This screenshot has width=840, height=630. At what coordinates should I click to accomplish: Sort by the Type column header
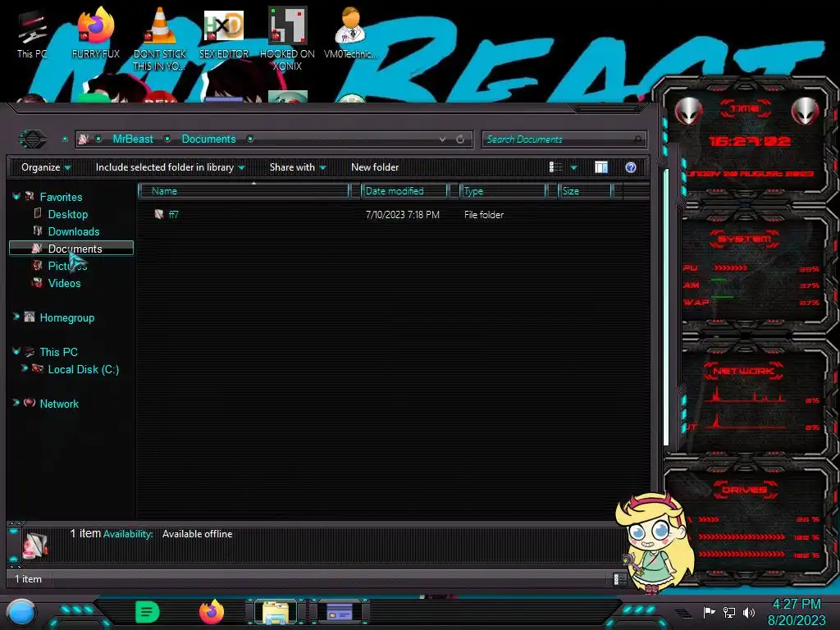coord(503,190)
